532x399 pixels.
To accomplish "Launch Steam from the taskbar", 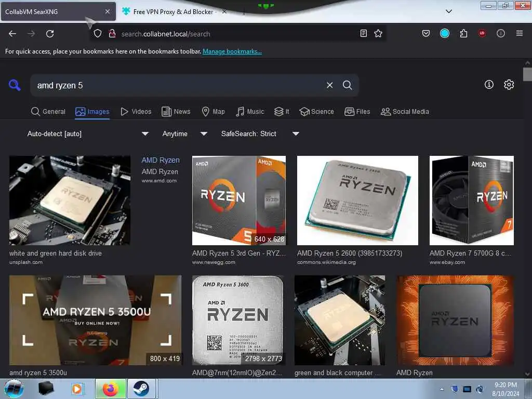I will pos(141,389).
